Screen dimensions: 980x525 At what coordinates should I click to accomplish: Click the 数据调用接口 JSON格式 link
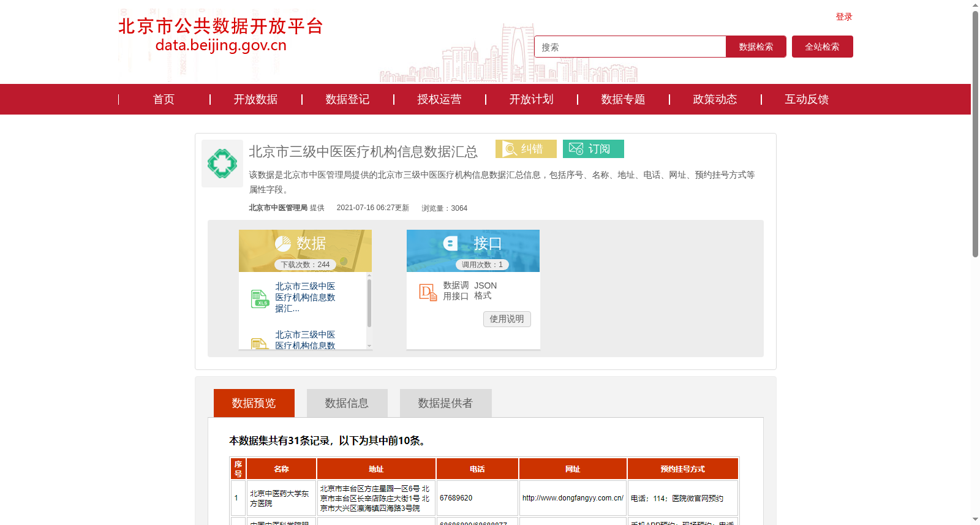(470, 291)
